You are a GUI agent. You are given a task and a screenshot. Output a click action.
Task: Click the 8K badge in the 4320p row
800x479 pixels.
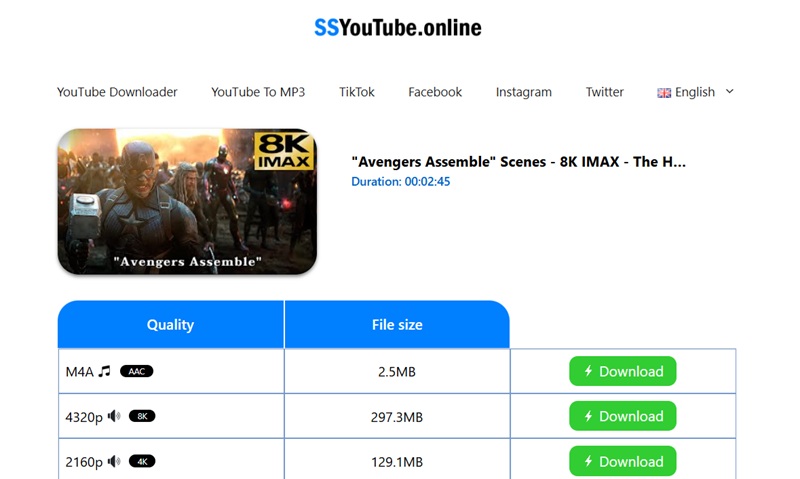(142, 416)
